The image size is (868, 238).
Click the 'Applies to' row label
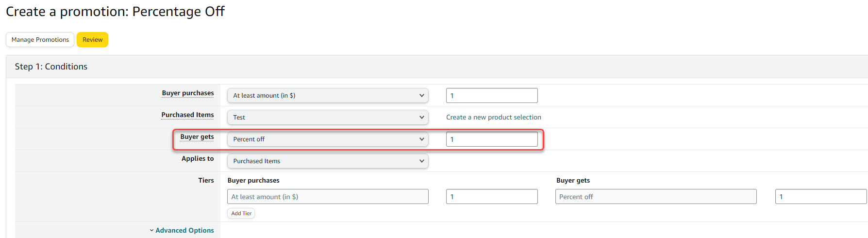(198, 158)
